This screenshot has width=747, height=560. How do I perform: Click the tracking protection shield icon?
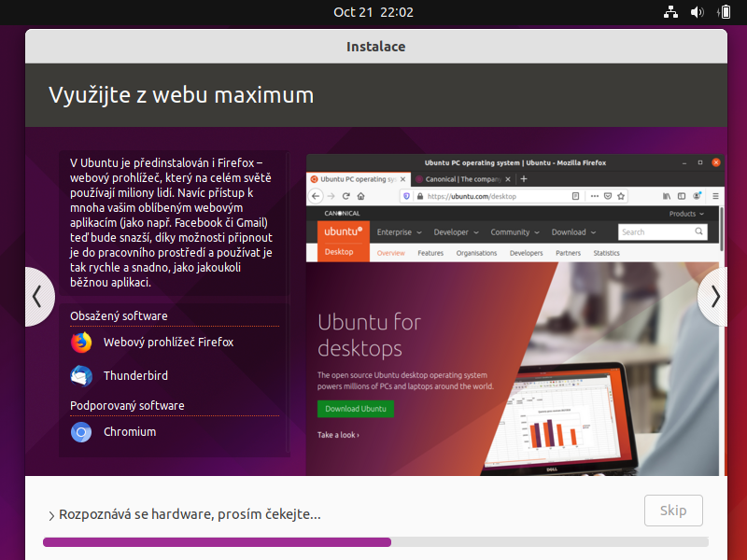[x=405, y=196]
